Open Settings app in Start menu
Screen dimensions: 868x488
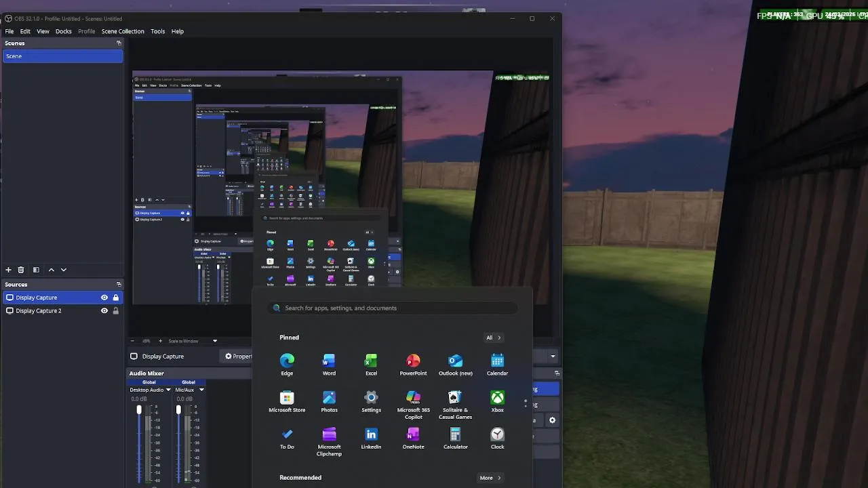click(x=371, y=401)
